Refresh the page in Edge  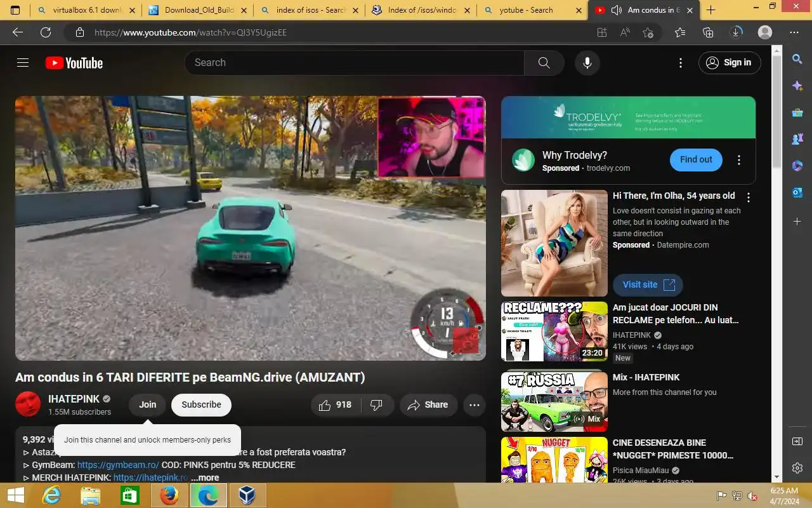click(x=46, y=32)
